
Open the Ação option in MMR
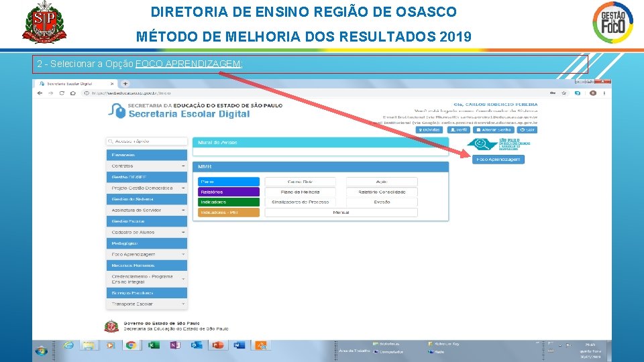pyautogui.click(x=382, y=182)
